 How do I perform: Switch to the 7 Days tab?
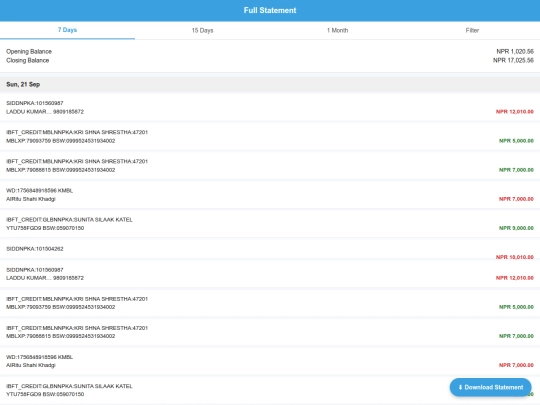point(68,30)
